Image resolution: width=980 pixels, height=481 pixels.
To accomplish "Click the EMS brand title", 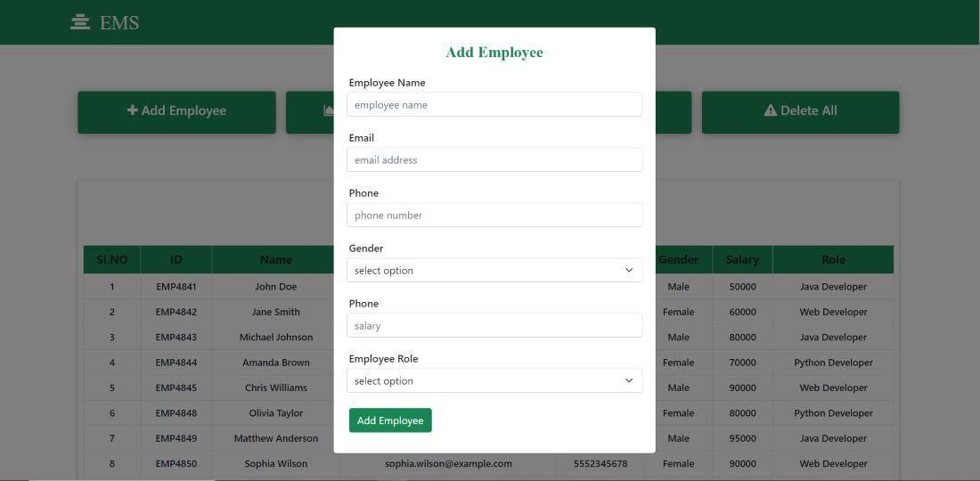I will (x=119, y=23).
